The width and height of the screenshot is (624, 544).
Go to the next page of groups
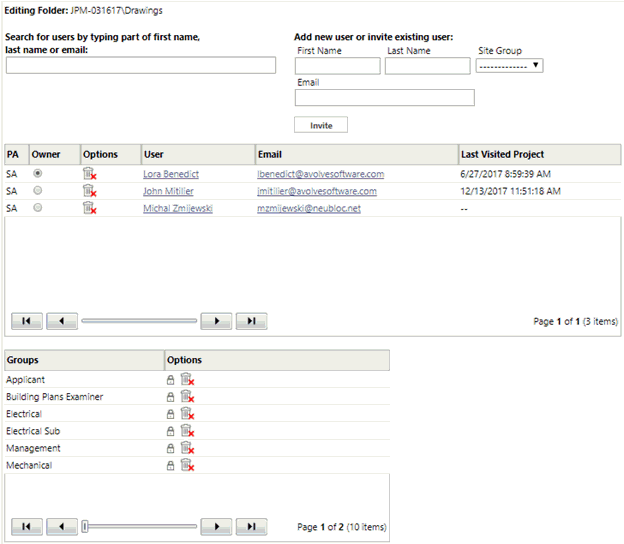pos(216,526)
